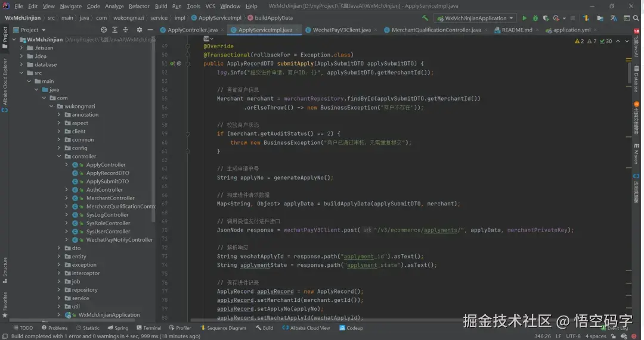Click Collapse All icon in Project panel
Screen dimensions: 644x340
(x=126, y=30)
